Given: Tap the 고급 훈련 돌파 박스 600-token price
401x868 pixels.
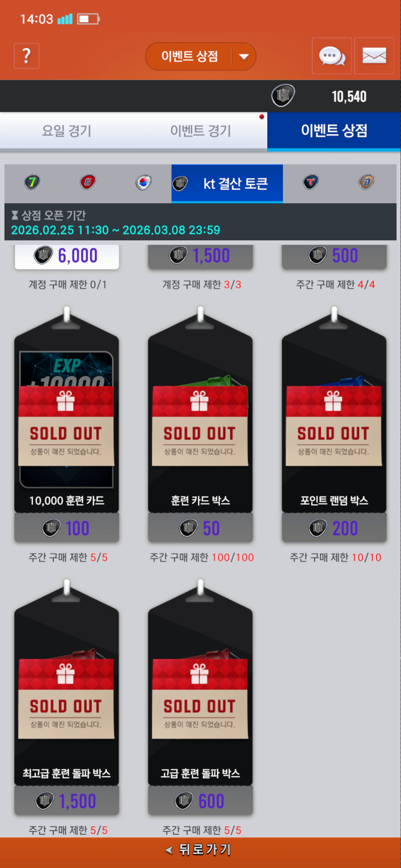Looking at the screenshot, I should [x=200, y=801].
